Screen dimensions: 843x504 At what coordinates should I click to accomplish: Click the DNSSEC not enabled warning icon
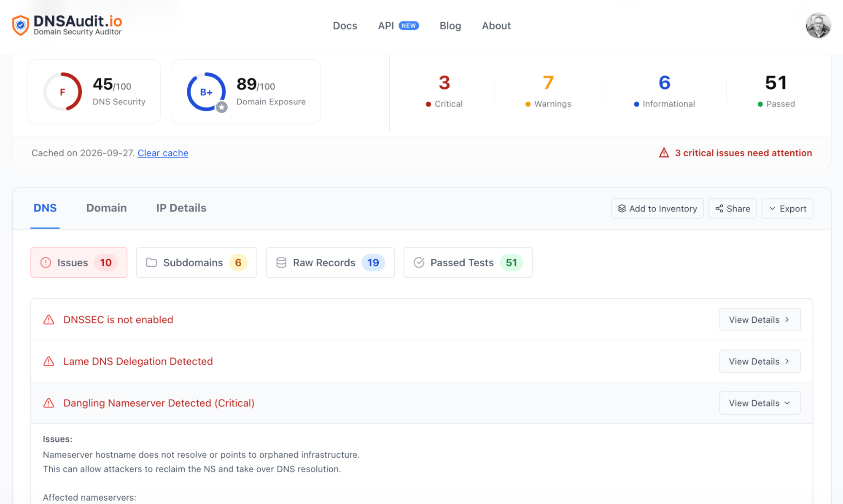click(49, 319)
